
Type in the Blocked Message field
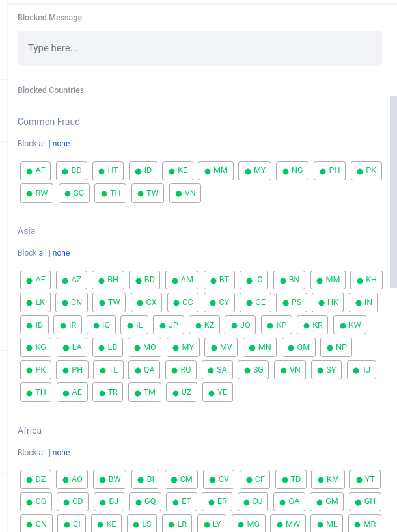tap(199, 48)
